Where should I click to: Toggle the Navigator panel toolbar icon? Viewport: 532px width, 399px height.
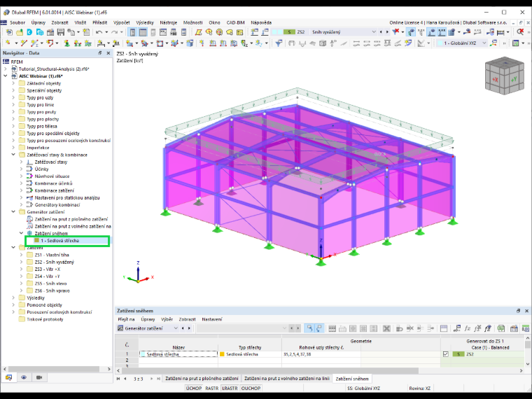[133, 32]
